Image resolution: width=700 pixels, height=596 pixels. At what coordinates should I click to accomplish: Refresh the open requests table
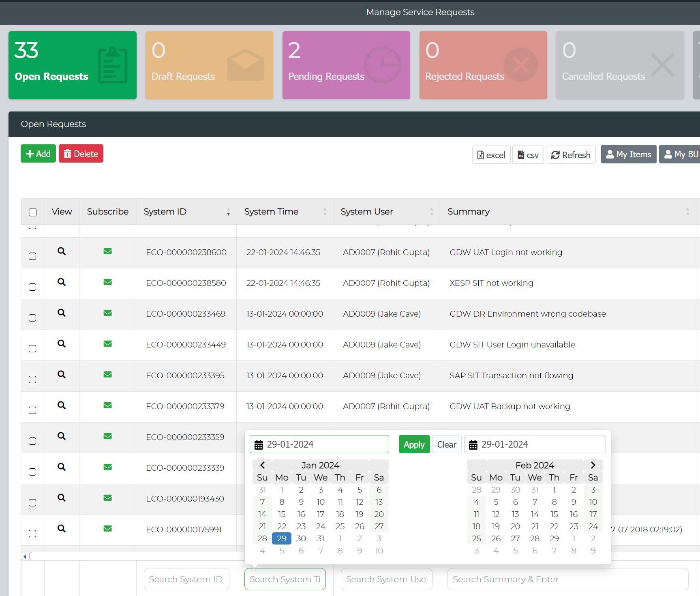[571, 155]
